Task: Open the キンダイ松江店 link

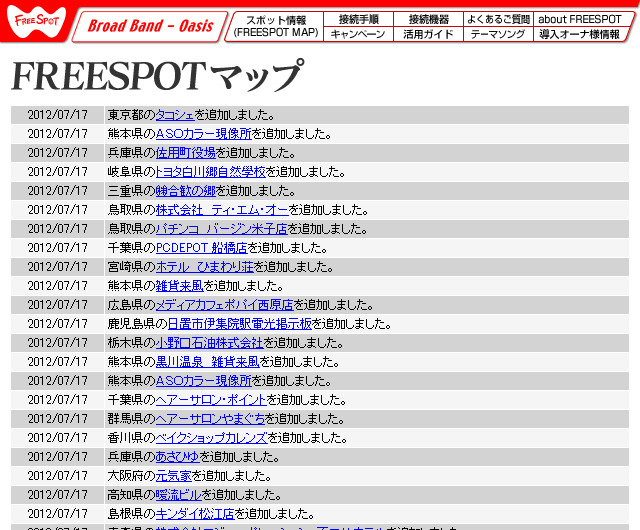Action: coord(195,514)
